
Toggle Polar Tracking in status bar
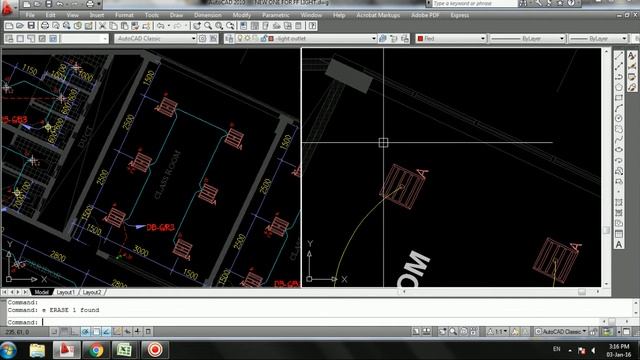click(x=85, y=331)
